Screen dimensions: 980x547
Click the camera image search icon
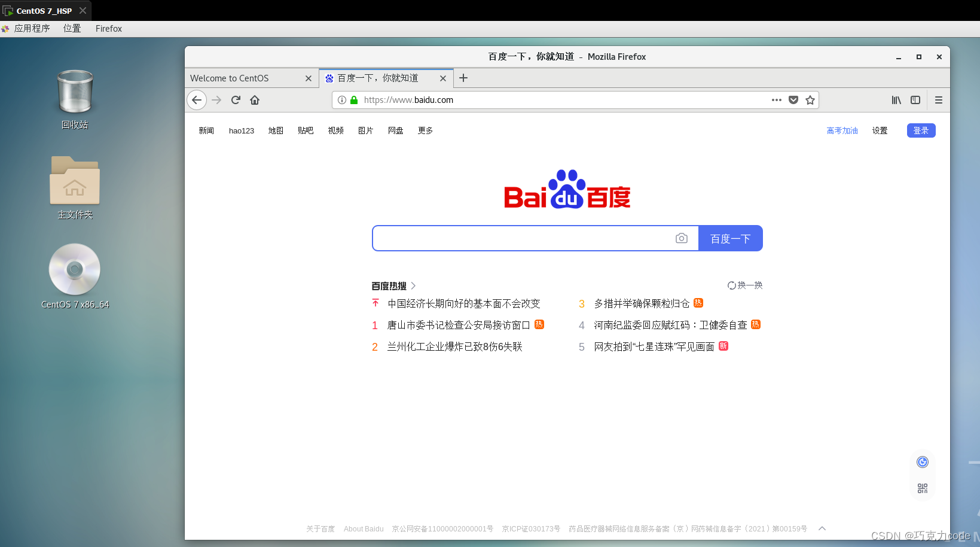click(x=682, y=238)
